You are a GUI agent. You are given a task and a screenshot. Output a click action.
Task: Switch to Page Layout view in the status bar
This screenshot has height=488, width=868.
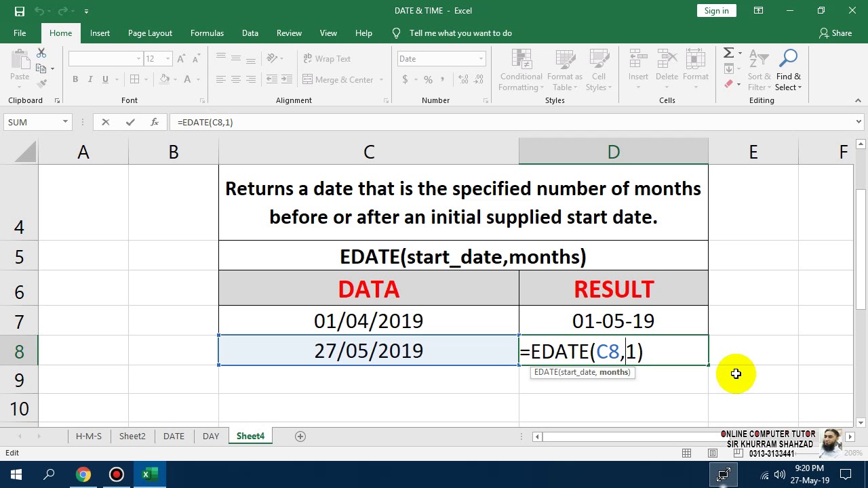[713, 453]
